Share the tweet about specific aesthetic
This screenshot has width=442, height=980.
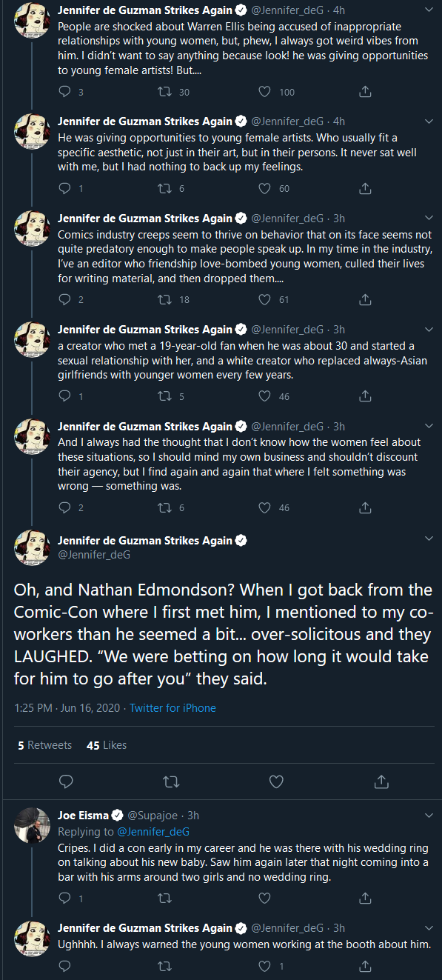pos(365,188)
